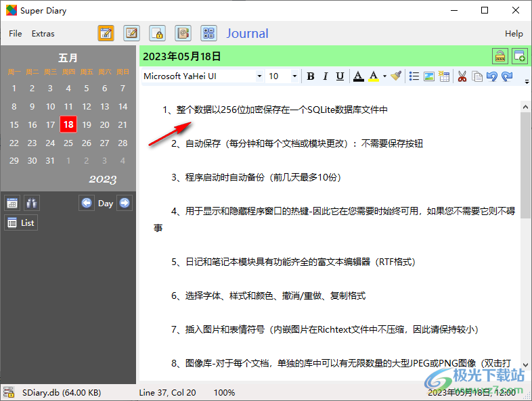This screenshot has width=532, height=401.
Task: Open the password safe module icon
Action: click(x=158, y=33)
